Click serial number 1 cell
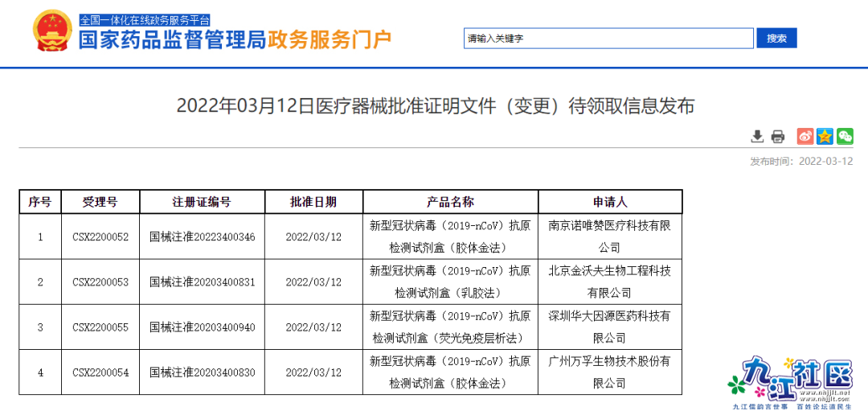 [x=40, y=236]
